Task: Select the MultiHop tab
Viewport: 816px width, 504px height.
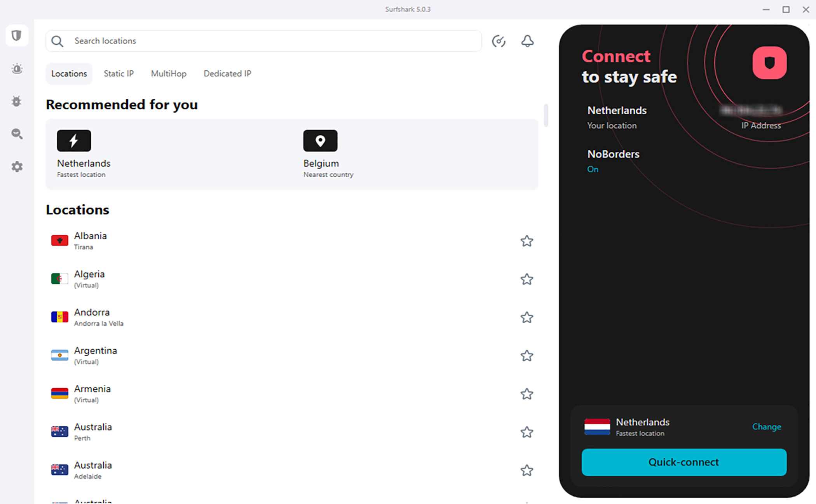Action: [x=168, y=73]
